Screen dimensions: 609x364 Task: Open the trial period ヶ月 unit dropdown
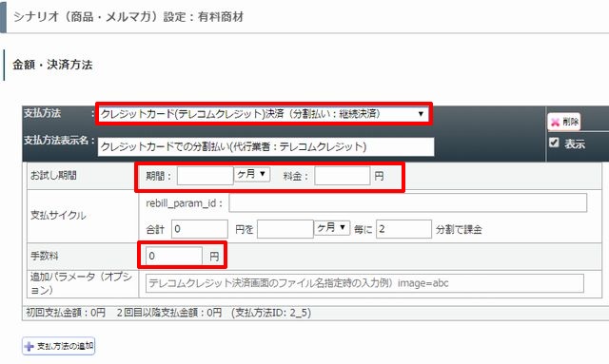(x=252, y=174)
